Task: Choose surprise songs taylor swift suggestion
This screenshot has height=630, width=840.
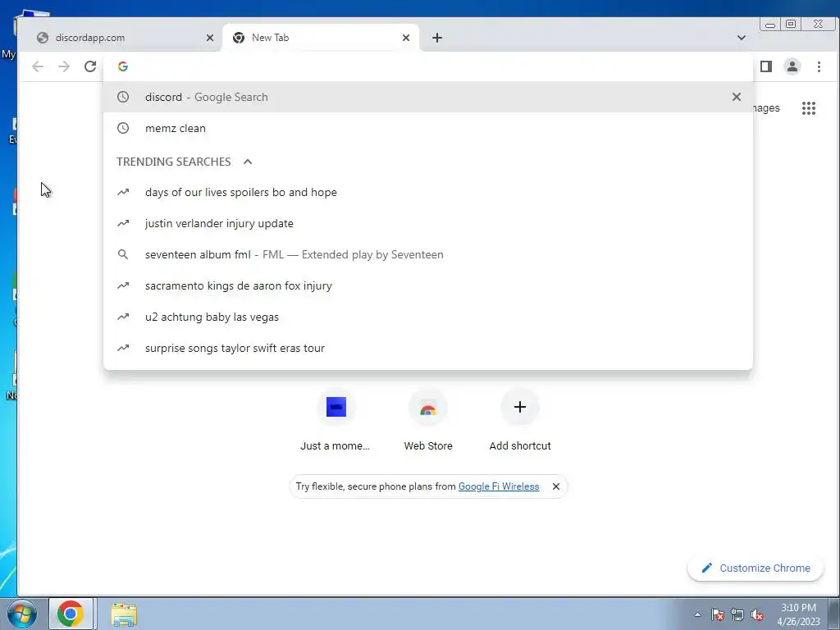Action: click(x=428, y=348)
